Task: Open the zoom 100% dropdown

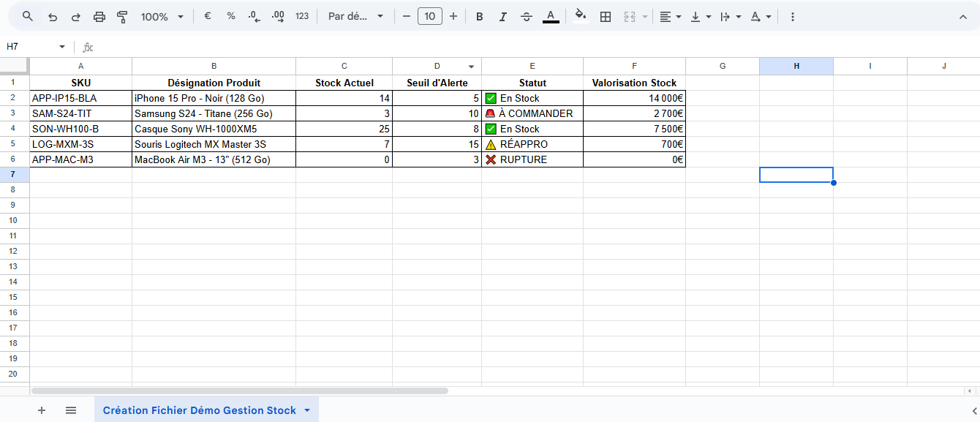Action: coord(162,16)
